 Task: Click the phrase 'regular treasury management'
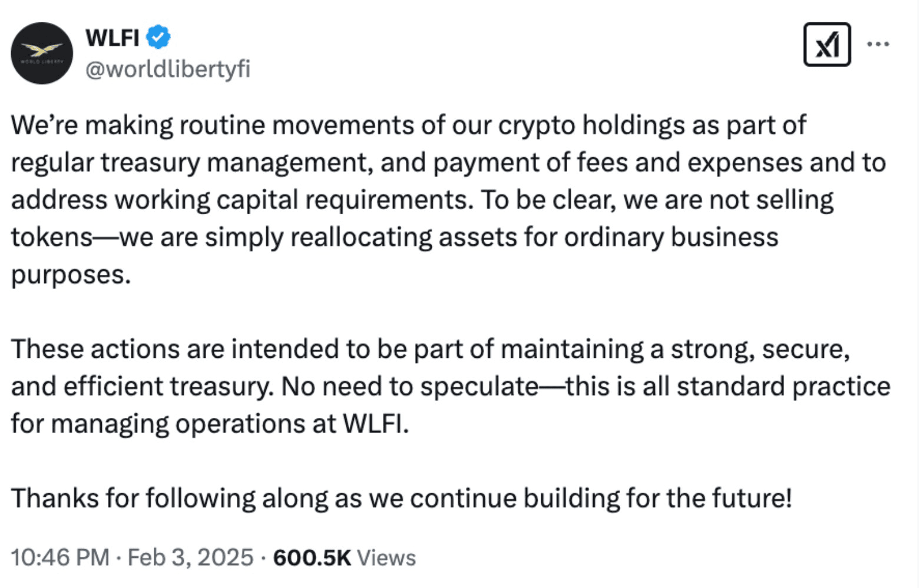191,163
